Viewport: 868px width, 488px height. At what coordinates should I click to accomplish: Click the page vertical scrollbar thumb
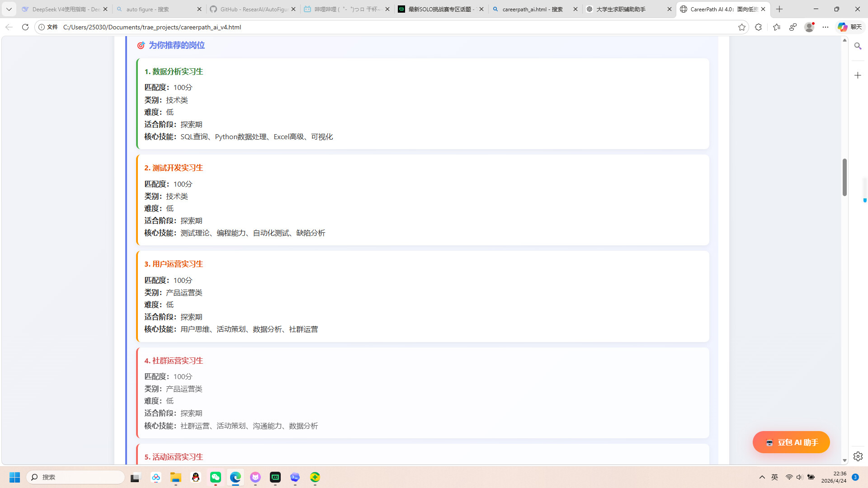(844, 177)
